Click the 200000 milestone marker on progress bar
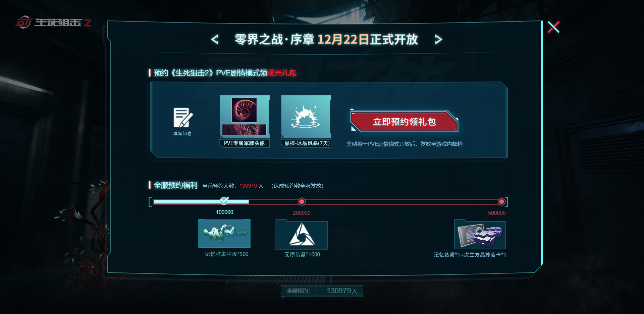This screenshot has width=644, height=314. tap(302, 201)
